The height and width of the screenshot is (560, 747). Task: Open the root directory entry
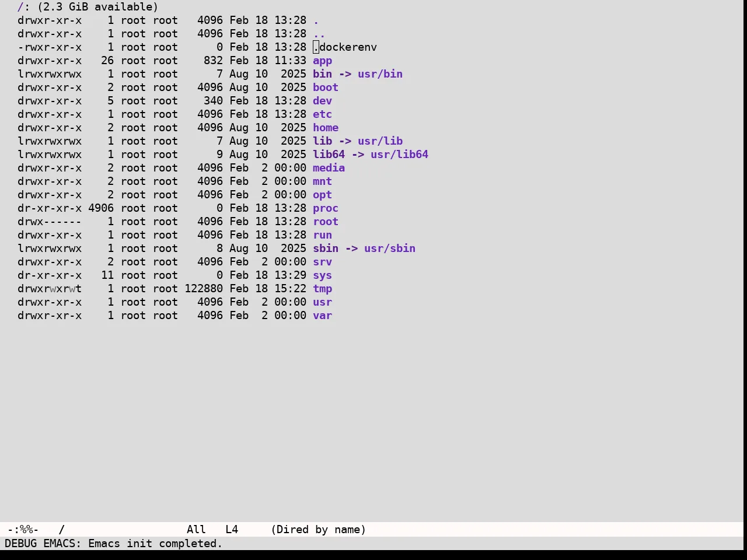(x=326, y=222)
